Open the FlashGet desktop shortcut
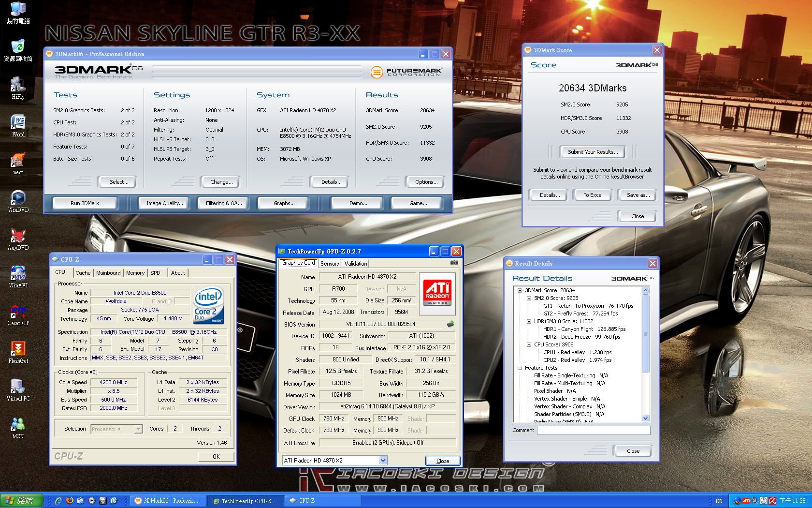 coord(18,352)
